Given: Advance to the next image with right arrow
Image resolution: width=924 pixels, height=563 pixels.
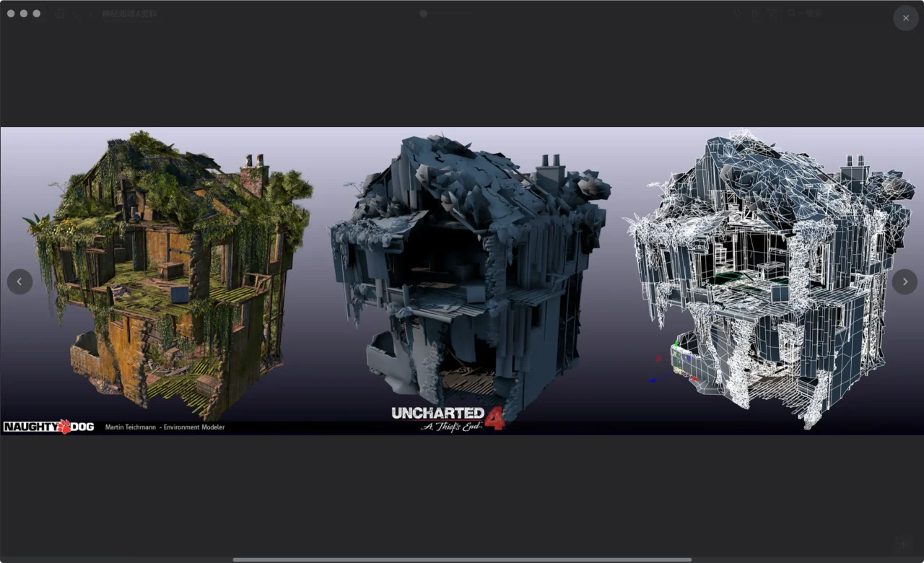Looking at the screenshot, I should coord(905,281).
